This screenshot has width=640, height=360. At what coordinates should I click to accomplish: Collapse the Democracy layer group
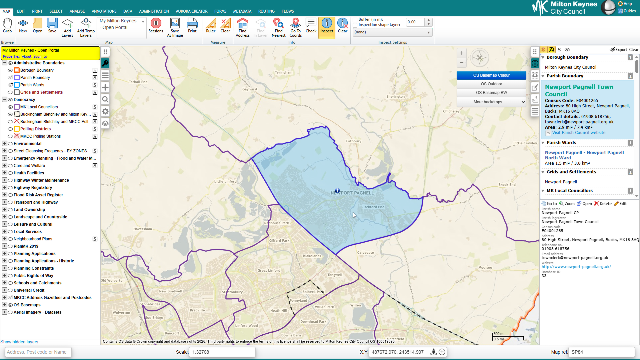[4, 100]
